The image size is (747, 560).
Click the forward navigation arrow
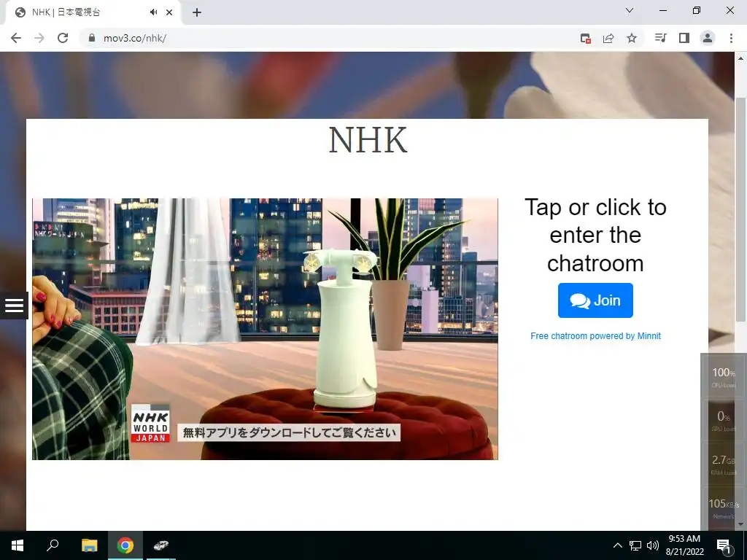coord(39,38)
